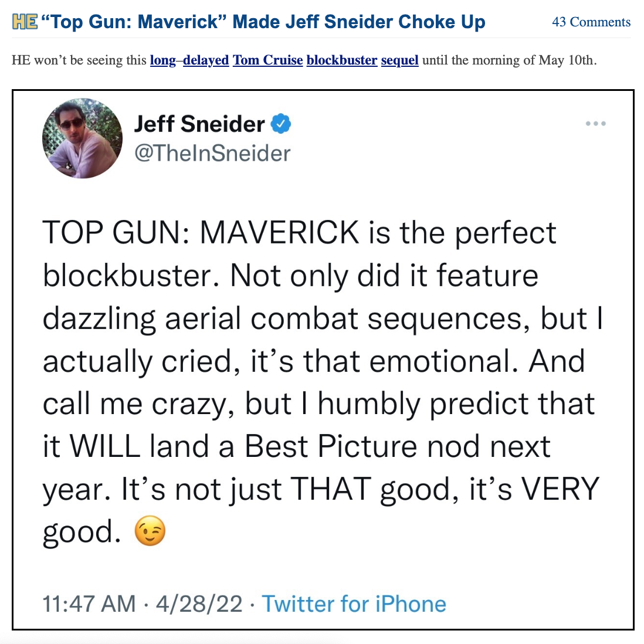Open the 43 Comments link
Viewport: 644px width, 644px height.
click(x=591, y=22)
